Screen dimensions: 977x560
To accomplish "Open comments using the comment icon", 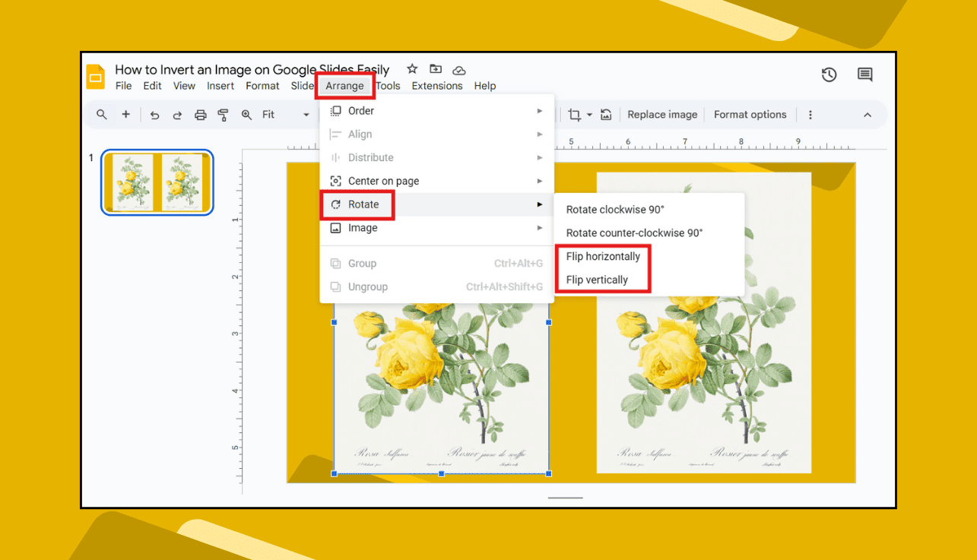I will click(864, 74).
